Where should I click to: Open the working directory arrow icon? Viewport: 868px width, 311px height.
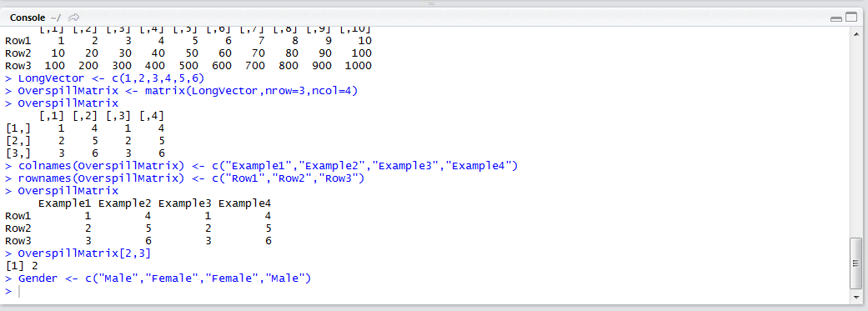73,18
